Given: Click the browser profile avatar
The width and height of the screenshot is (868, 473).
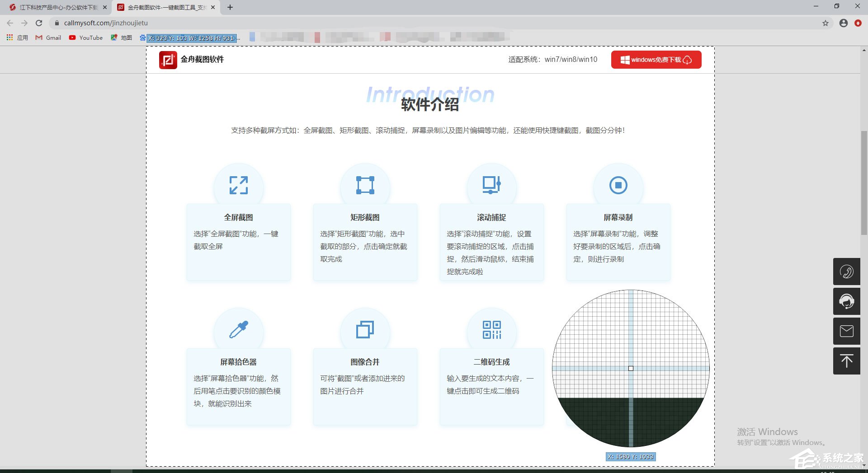Looking at the screenshot, I should (x=843, y=23).
